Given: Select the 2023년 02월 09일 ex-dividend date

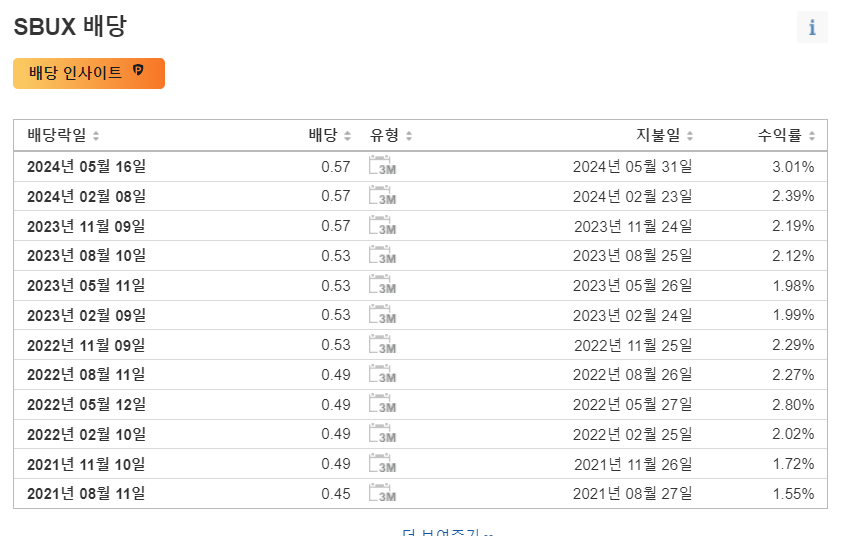Looking at the screenshot, I should 87,315.
